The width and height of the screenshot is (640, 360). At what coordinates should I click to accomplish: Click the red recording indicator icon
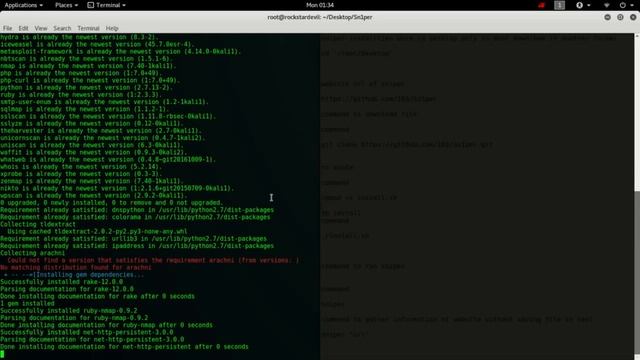pos(541,5)
